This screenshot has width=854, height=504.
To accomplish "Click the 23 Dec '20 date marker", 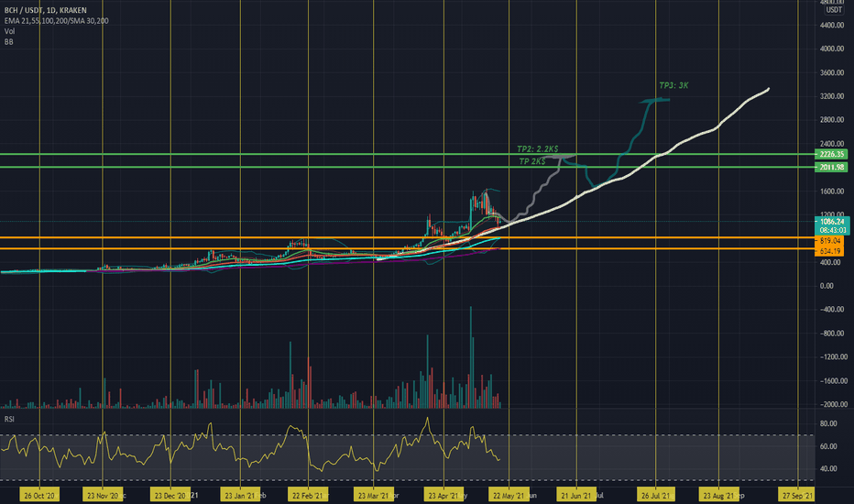I will pos(170,495).
